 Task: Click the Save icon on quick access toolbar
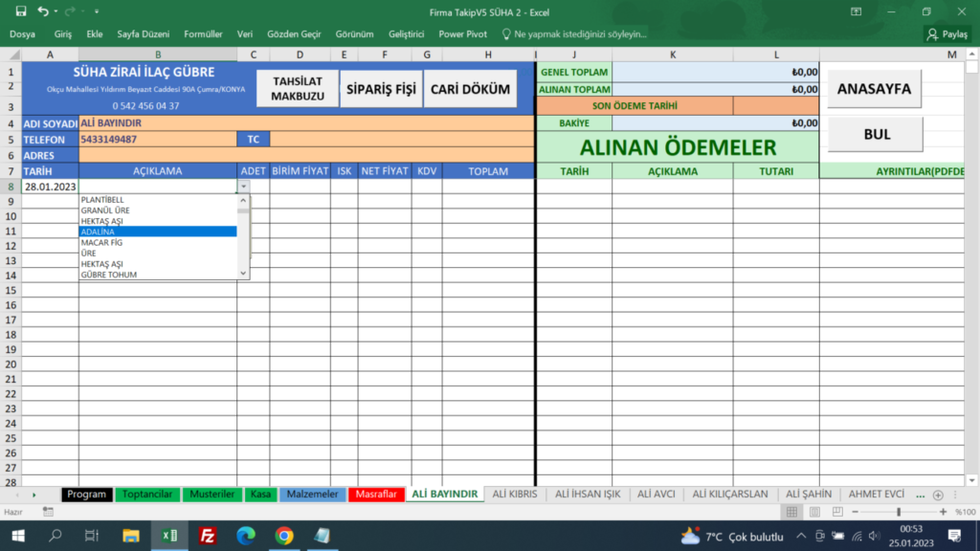[x=21, y=11]
